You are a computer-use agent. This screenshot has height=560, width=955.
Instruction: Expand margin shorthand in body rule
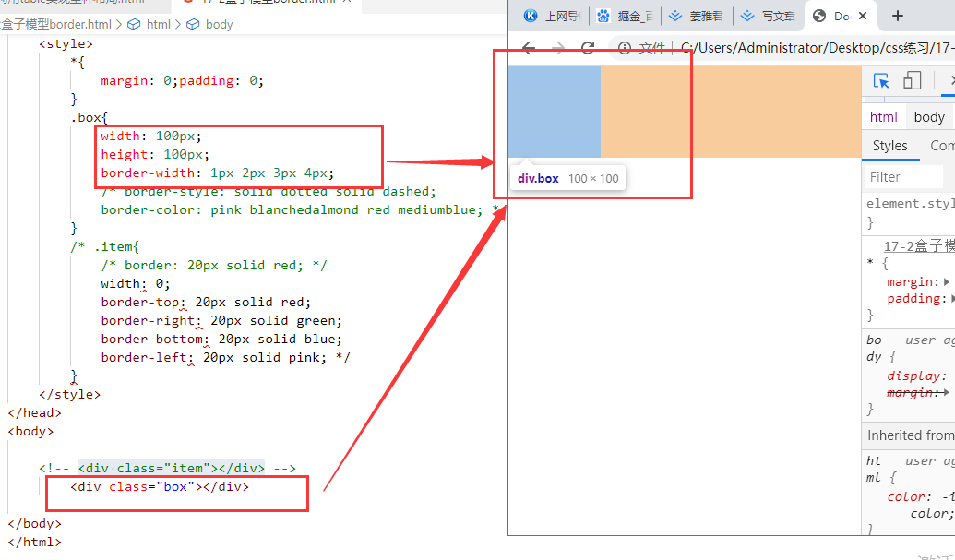pyautogui.click(x=946, y=393)
